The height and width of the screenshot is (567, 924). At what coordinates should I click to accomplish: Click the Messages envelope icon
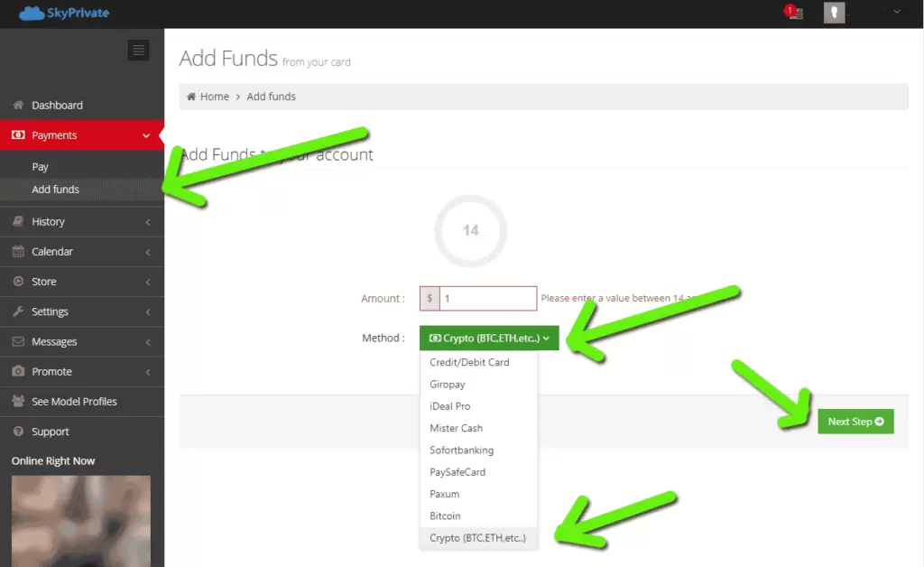pyautogui.click(x=18, y=341)
